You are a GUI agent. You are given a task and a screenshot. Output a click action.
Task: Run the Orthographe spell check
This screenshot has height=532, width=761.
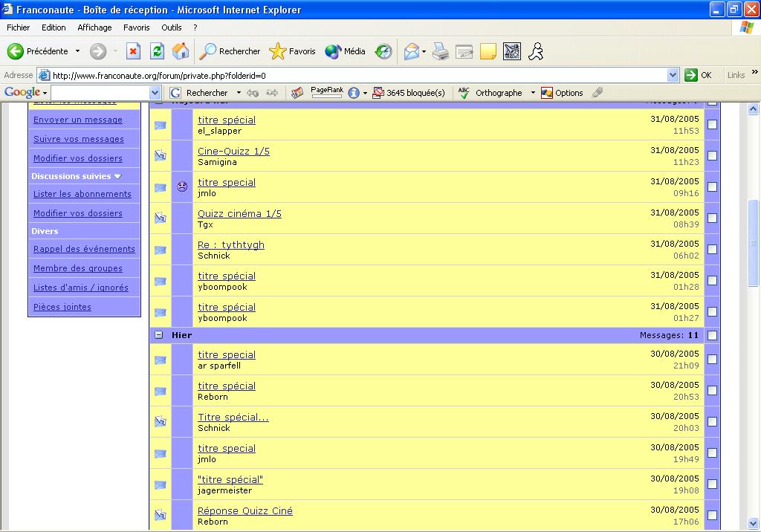tap(490, 93)
